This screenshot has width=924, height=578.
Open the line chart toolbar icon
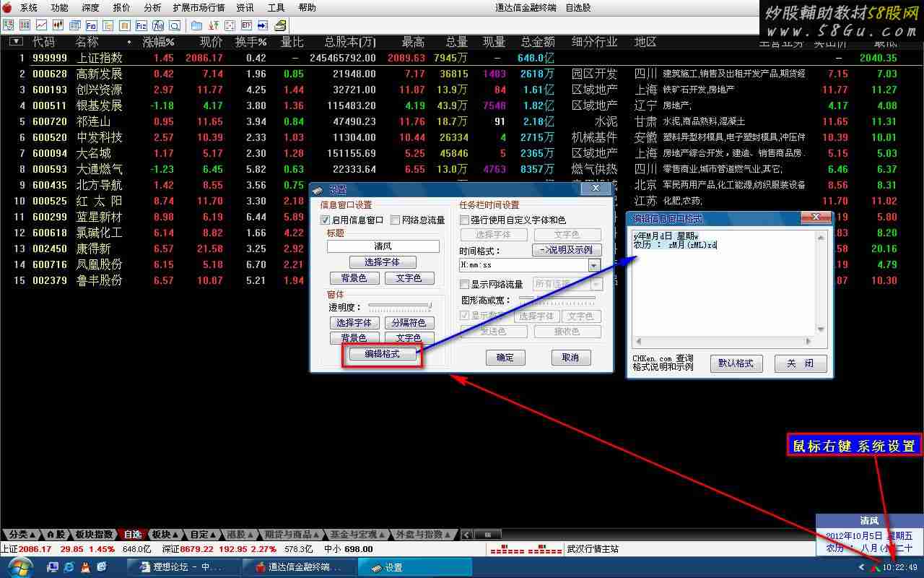click(x=41, y=25)
